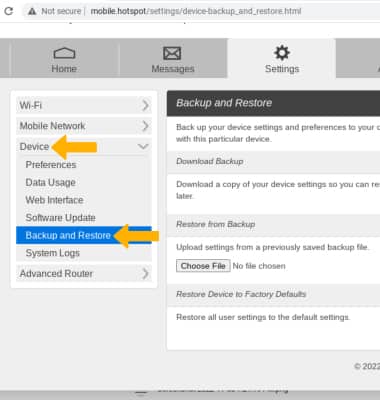This screenshot has width=380, height=400.
Task: Open the Home tab
Action: point(64,59)
